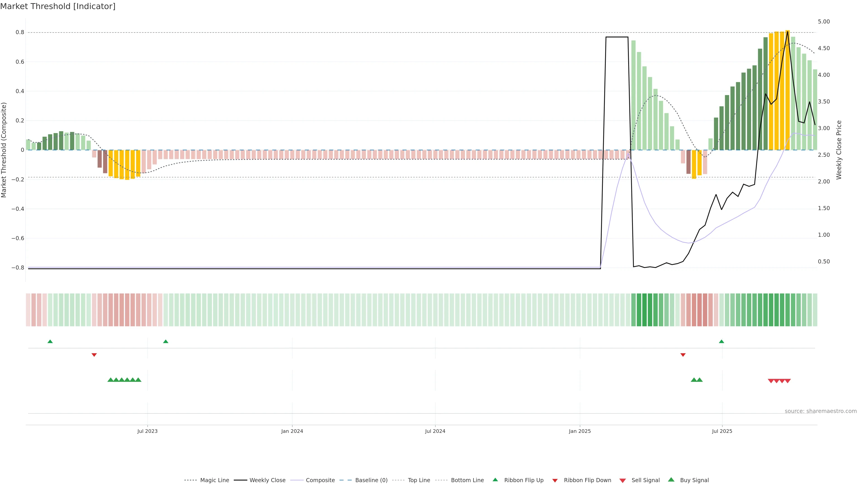
Task: Click the leftmost green ribbon flip up marker
Action: [x=50, y=342]
